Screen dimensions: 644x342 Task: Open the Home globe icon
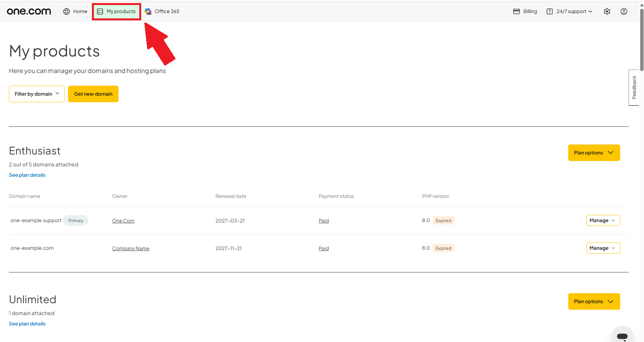tap(67, 12)
